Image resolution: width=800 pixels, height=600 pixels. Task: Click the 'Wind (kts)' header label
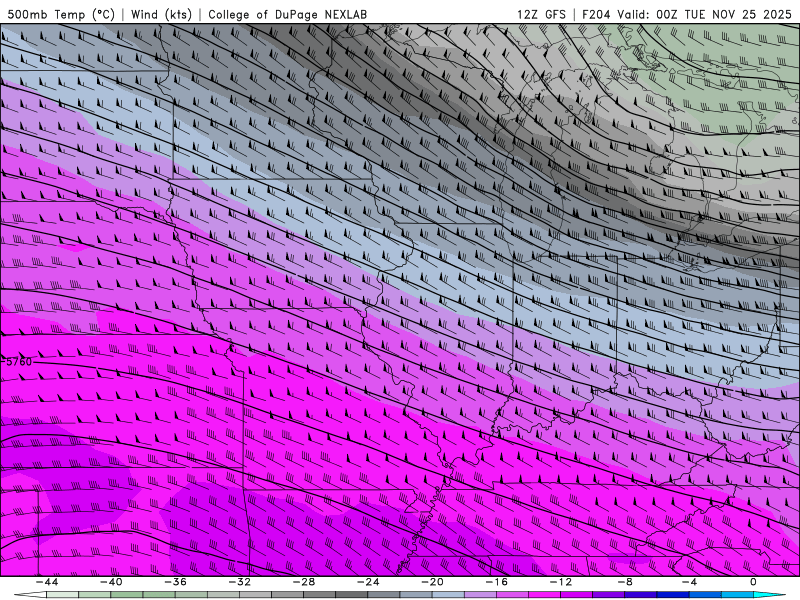click(161, 14)
